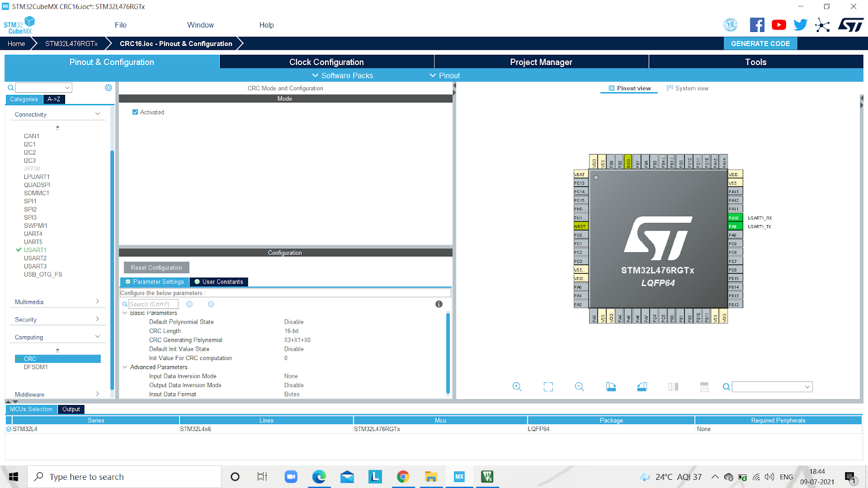Click the pin search magnifier icon
Viewport: 868px width, 488px height.
pyautogui.click(x=726, y=387)
